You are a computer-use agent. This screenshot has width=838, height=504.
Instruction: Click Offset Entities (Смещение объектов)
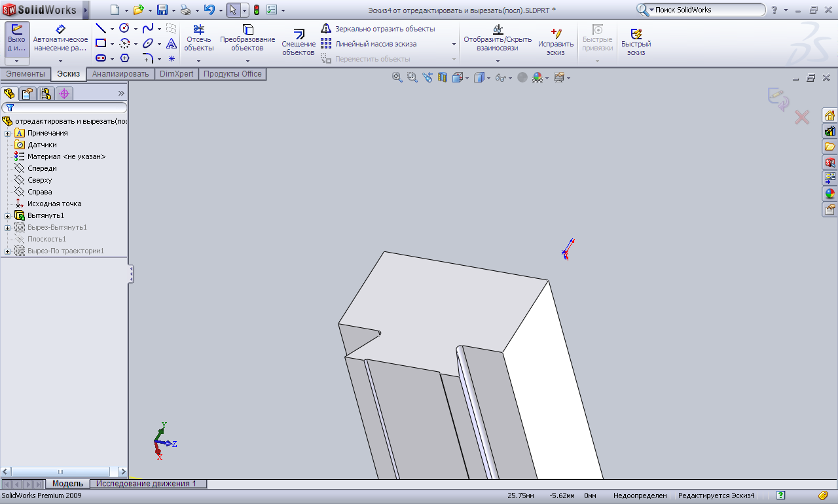point(299,43)
